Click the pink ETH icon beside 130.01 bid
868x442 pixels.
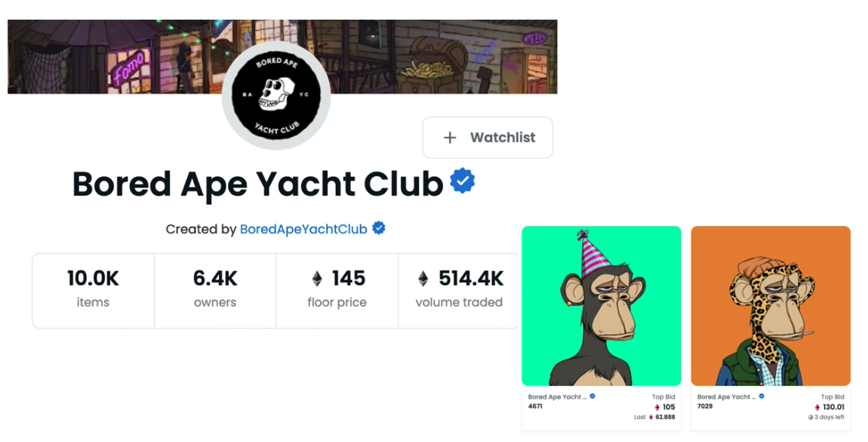tap(817, 408)
